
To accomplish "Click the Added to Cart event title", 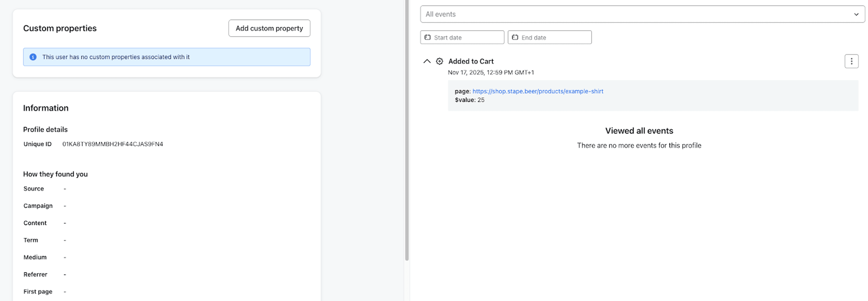I will (x=471, y=61).
